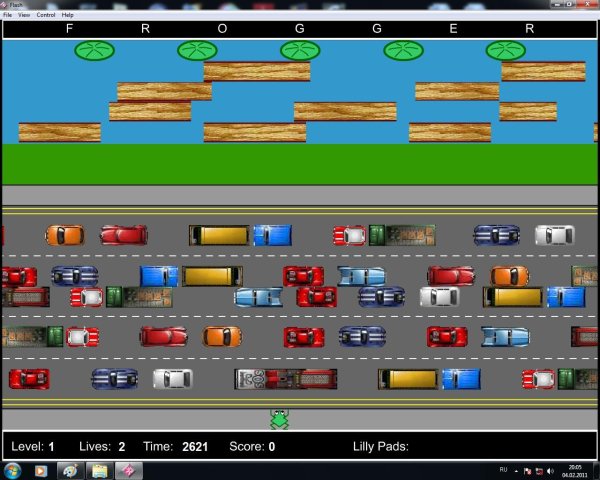Image resolution: width=600 pixels, height=480 pixels.
Task: Show hidden tray icons arrow
Action: pos(516,471)
